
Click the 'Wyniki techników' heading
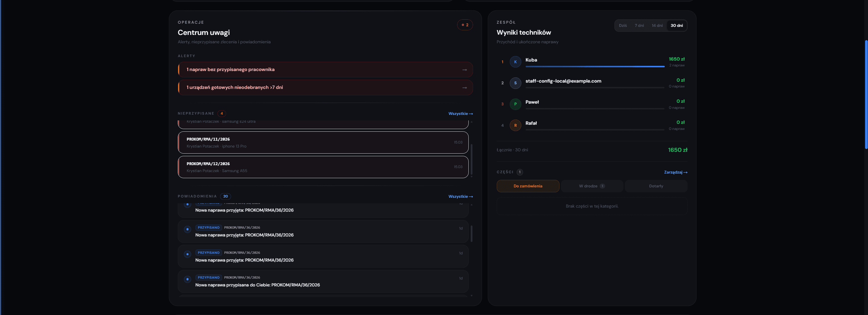[x=524, y=33]
